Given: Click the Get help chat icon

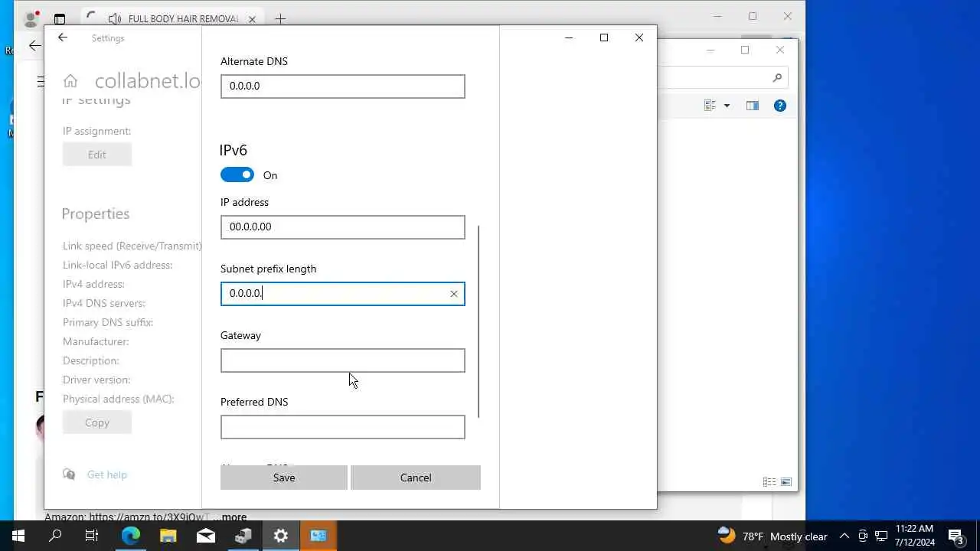Looking at the screenshot, I should (x=70, y=474).
